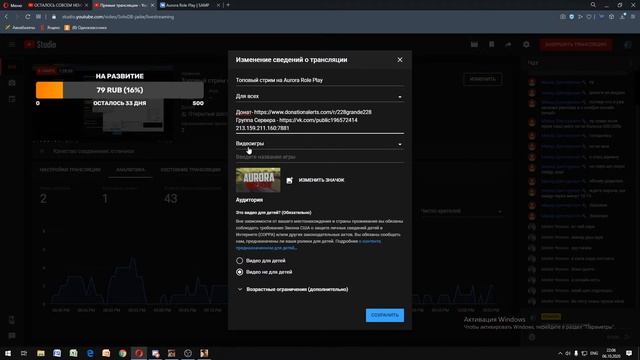Click the red 'Завершить трансляцию' button
This screenshot has width=640, height=360.
[576, 44]
